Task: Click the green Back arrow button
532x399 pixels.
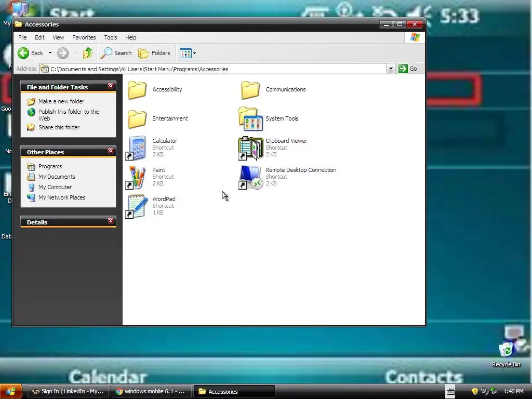Action: 23,53
